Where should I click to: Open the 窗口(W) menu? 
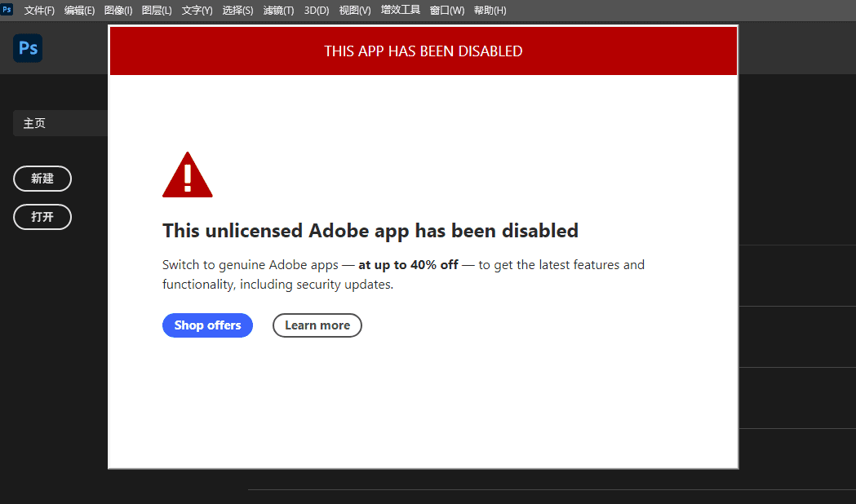[x=446, y=11]
